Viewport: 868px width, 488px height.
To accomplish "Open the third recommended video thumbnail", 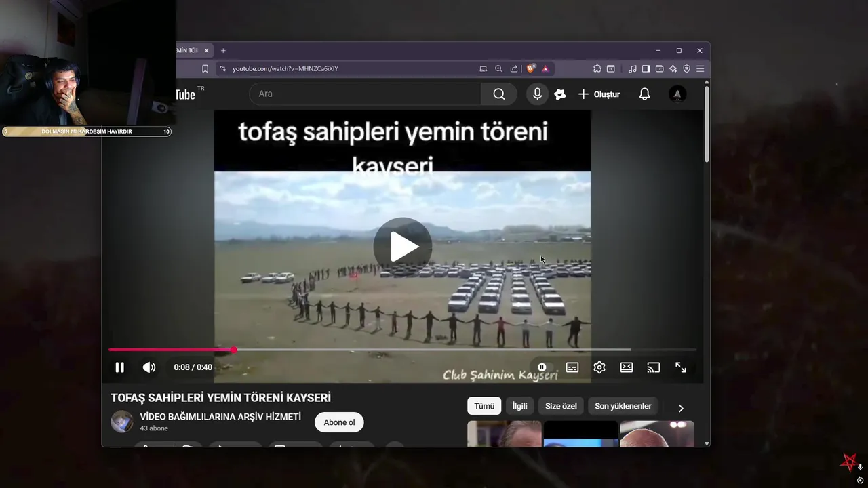I will (x=657, y=434).
